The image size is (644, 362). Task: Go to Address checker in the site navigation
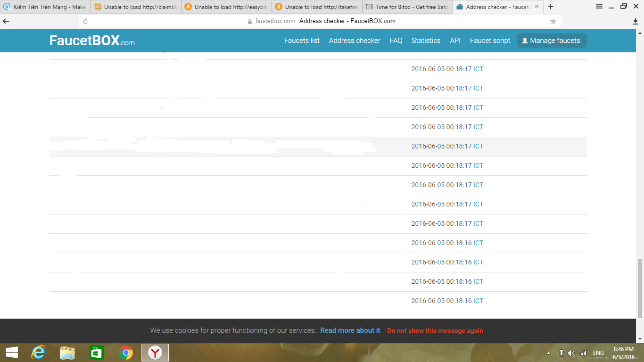(355, 41)
